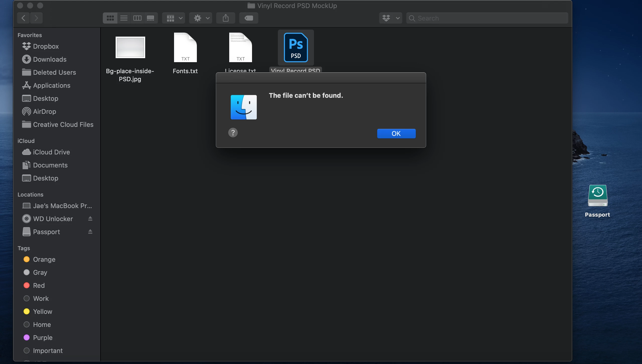The width and height of the screenshot is (642, 364).
Task: Switch to gallery view mode
Action: tap(150, 18)
